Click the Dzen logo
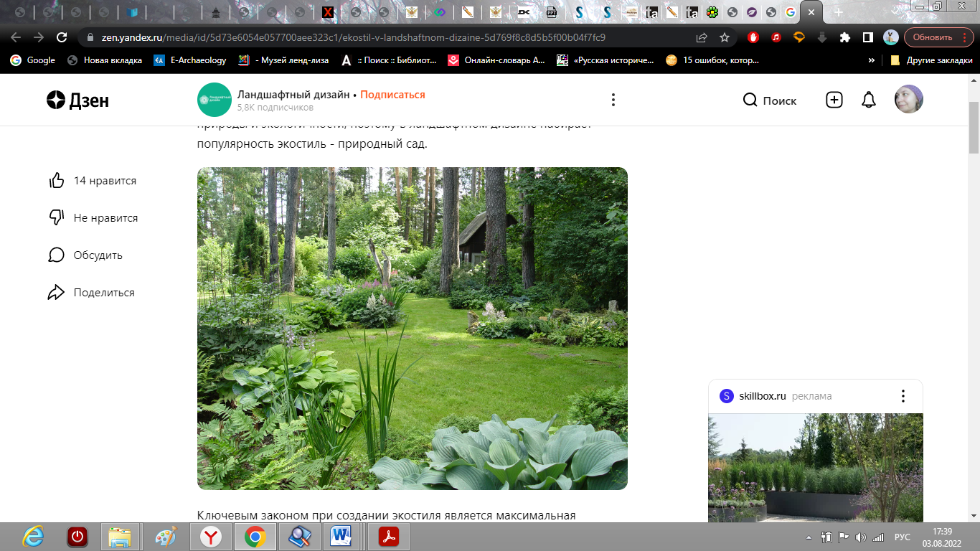 coord(77,100)
